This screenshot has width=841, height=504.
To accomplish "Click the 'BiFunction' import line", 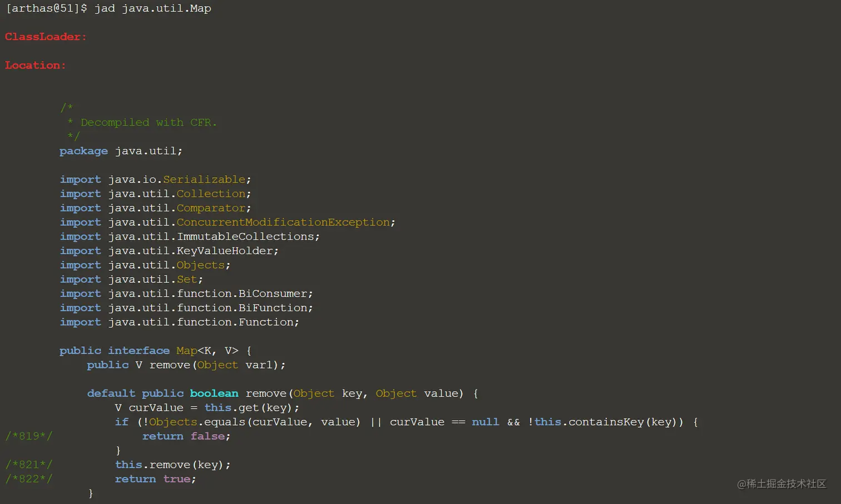I will pos(186,308).
